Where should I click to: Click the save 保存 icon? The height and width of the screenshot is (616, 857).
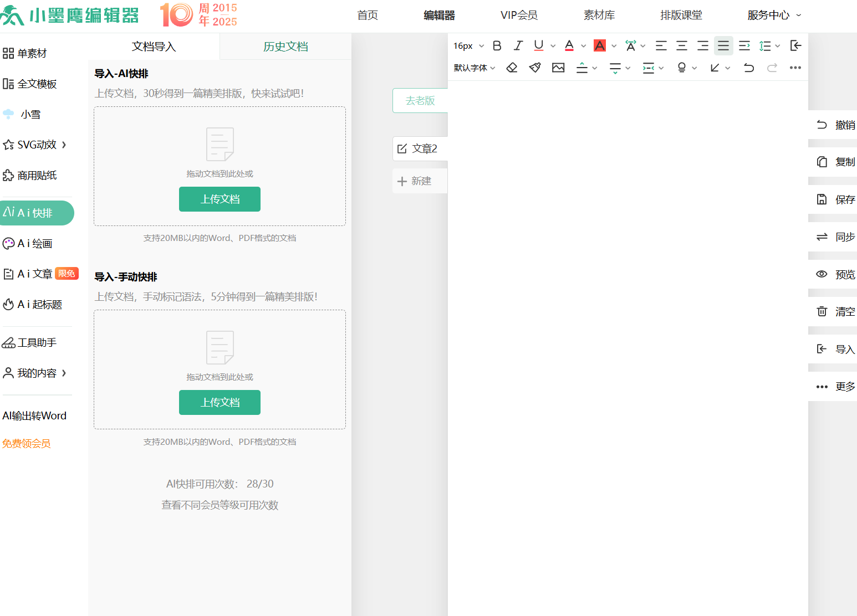[x=822, y=199]
